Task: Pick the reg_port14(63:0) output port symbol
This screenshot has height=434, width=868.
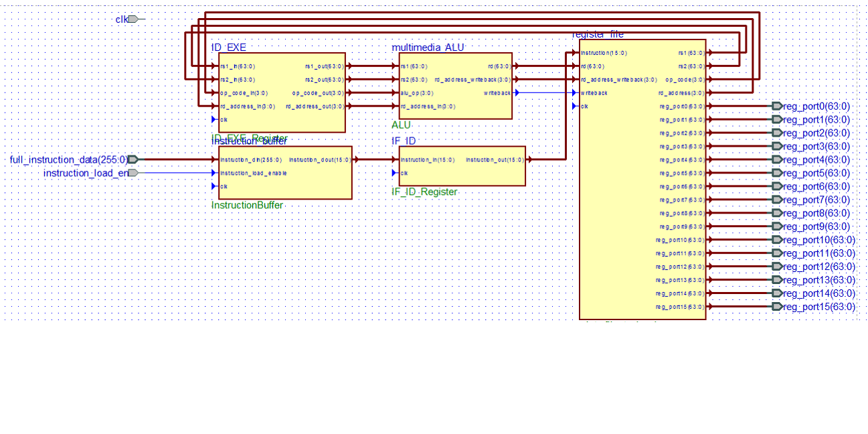Action: pos(777,293)
